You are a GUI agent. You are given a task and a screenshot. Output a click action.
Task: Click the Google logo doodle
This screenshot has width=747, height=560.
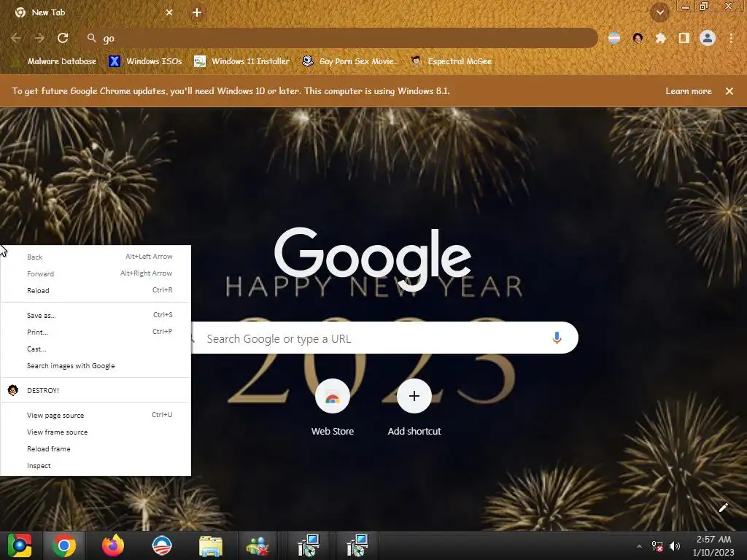click(373, 259)
